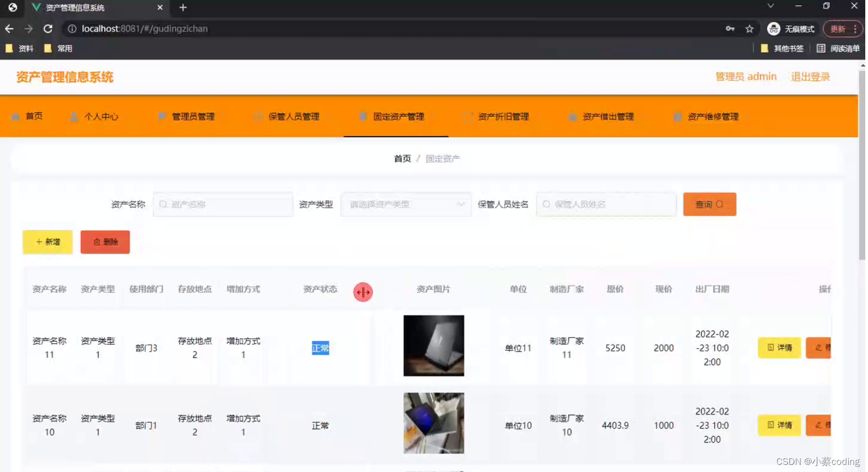Open 详情 for row 资产名称11

(779, 348)
